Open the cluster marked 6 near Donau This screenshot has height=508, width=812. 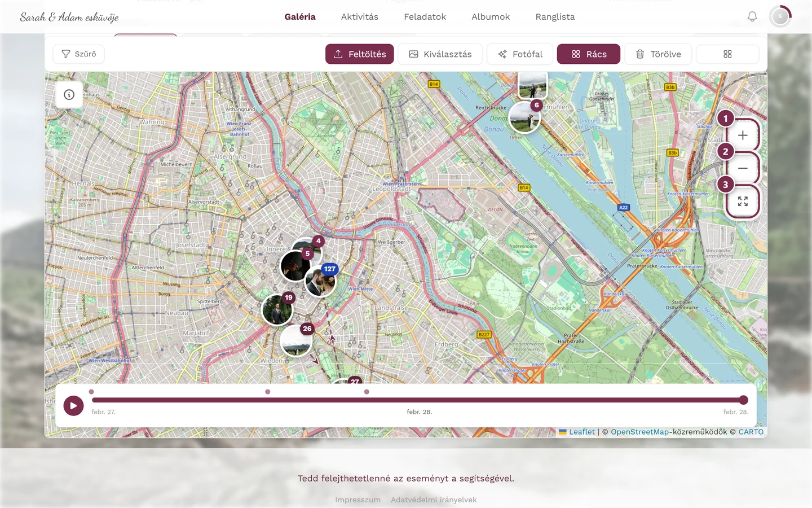click(525, 117)
